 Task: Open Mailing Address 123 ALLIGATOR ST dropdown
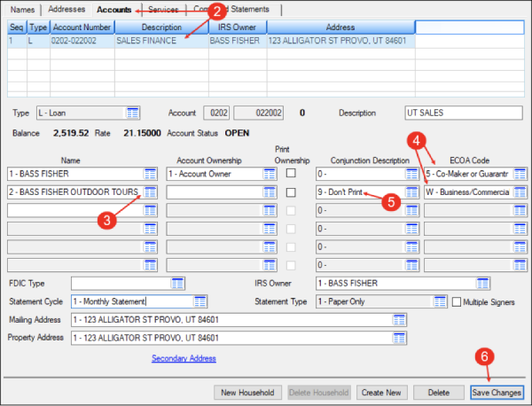tap(239, 320)
